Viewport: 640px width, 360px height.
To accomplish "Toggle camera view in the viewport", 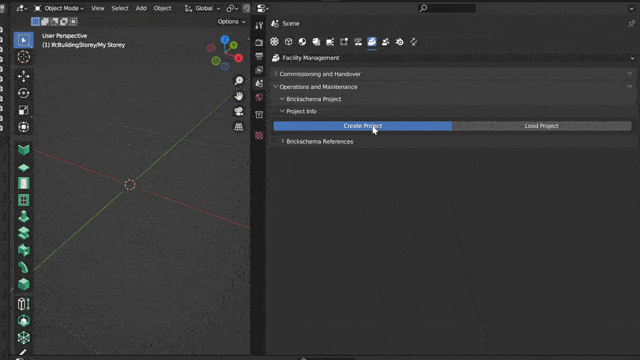I will coord(239,111).
